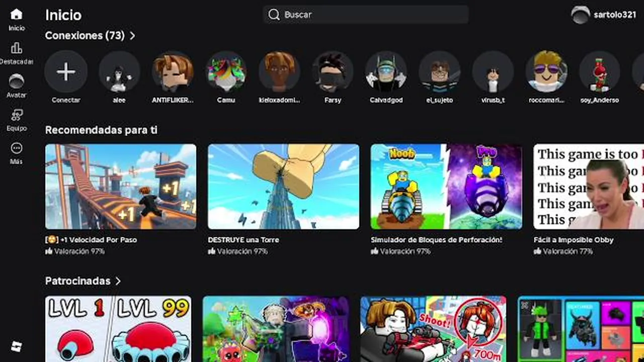Open Destacadas charts icon in sidebar
Image resolution: width=644 pixels, height=362 pixels.
point(16,48)
